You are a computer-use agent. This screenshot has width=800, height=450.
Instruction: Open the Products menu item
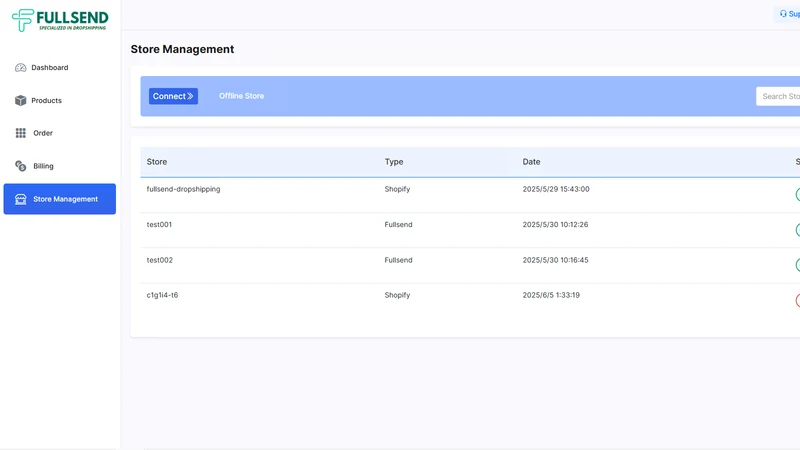(x=60, y=101)
